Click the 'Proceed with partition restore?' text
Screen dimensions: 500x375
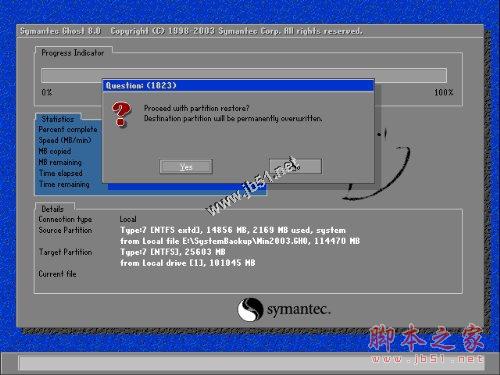(x=197, y=108)
